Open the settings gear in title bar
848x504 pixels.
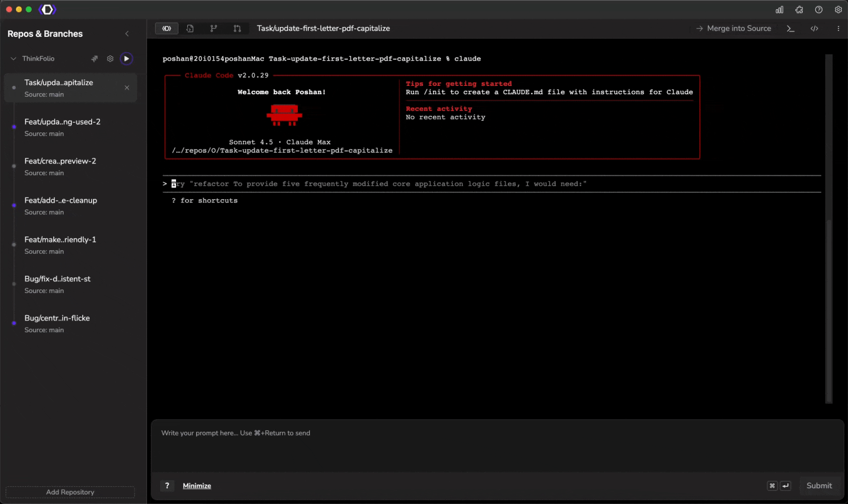click(x=838, y=10)
